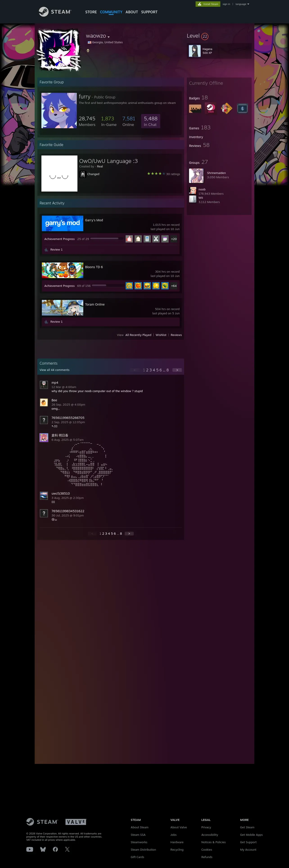
Task: Click the Steam logo in the header
Action: (55, 12)
